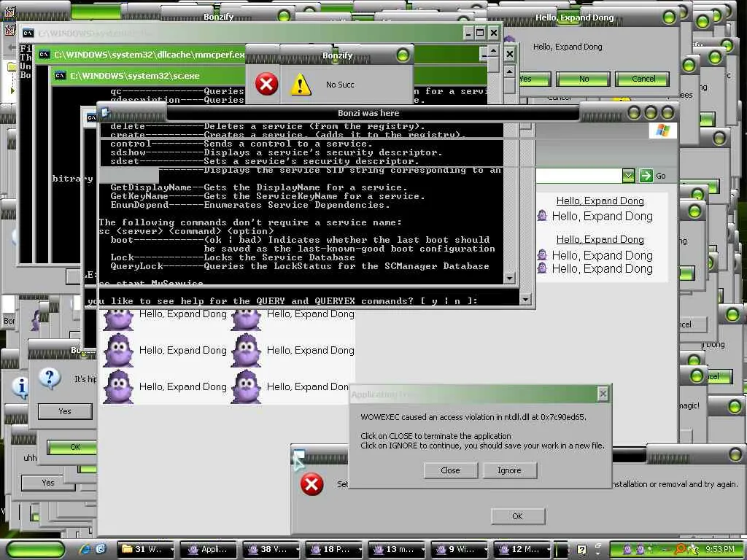The image size is (747, 560).
Task: Click Yes in the It's hip dialog
Action: point(65,411)
